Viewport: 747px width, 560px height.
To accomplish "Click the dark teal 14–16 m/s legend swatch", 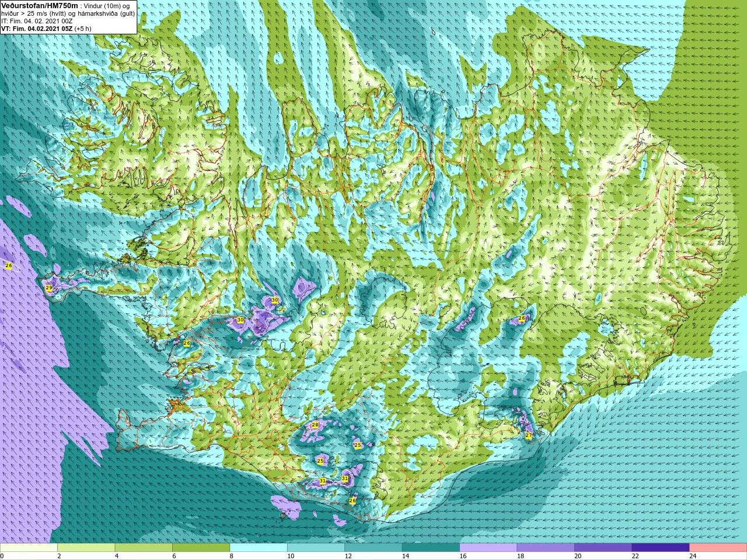I will (431, 548).
